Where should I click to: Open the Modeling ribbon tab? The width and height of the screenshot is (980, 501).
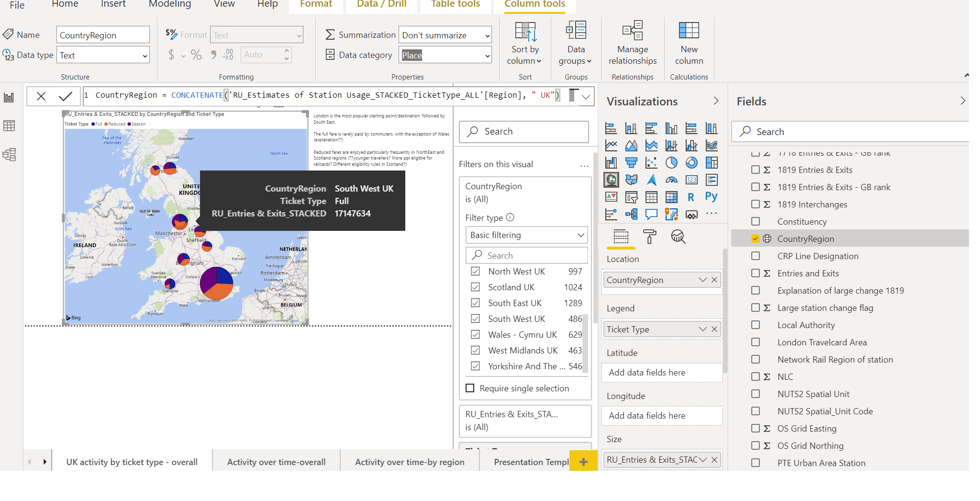[170, 4]
